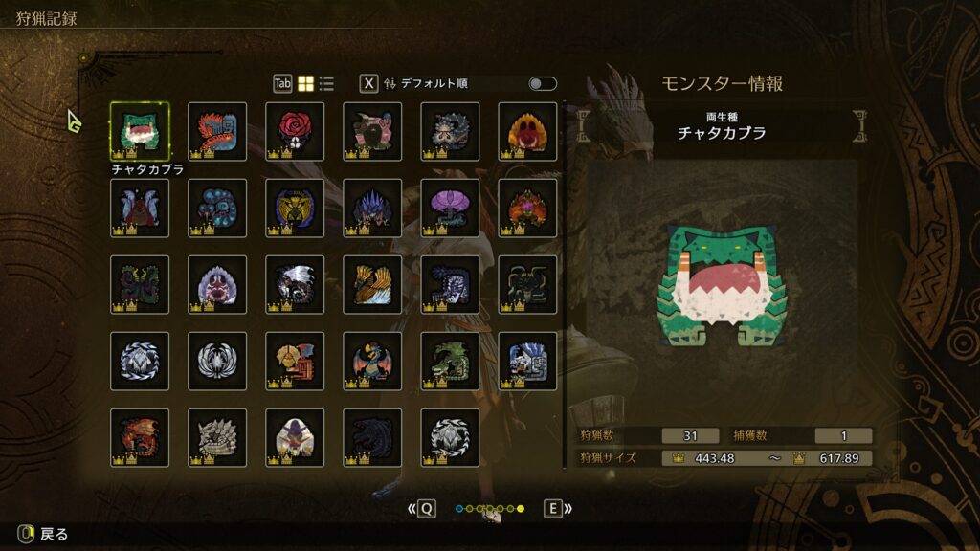The height and width of the screenshot is (551, 980).
Task: Go to next page with E arrow
Action: (x=558, y=509)
